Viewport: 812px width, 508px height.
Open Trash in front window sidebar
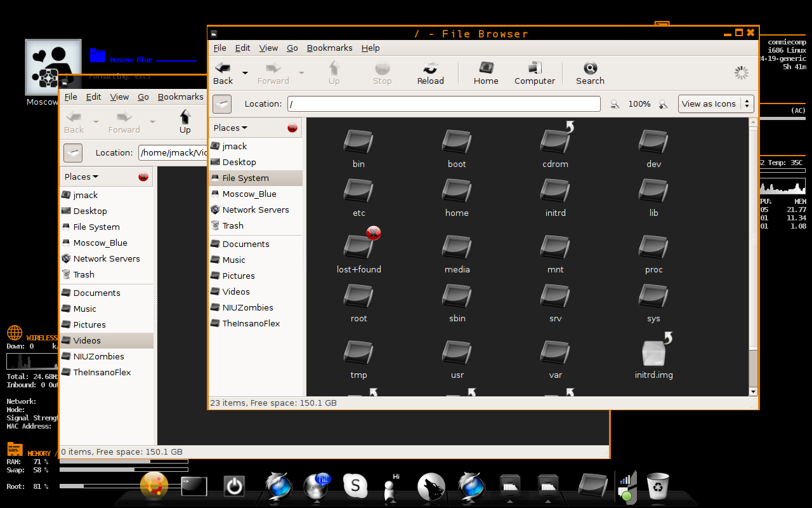pyautogui.click(x=256, y=225)
